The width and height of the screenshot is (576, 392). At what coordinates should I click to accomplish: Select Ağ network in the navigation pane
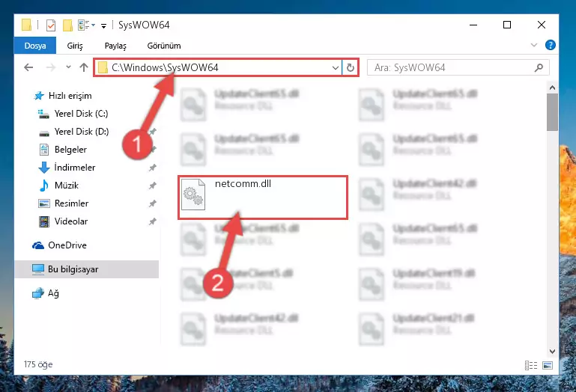[53, 294]
